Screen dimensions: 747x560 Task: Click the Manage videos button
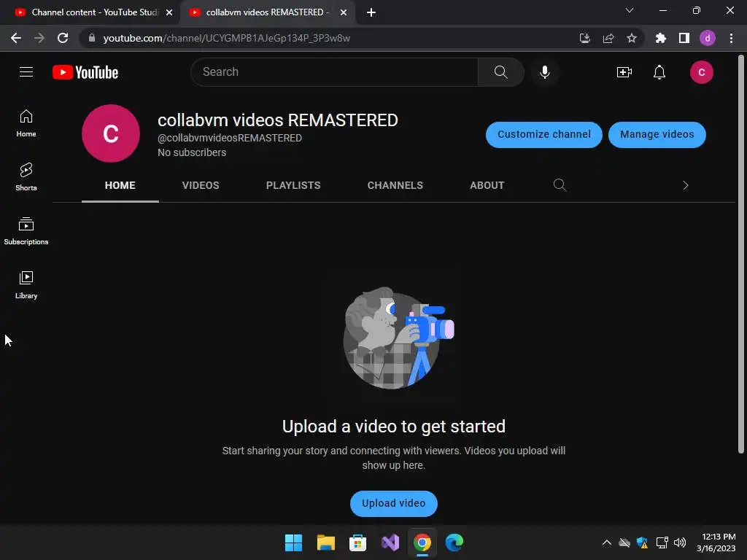pyautogui.click(x=657, y=135)
